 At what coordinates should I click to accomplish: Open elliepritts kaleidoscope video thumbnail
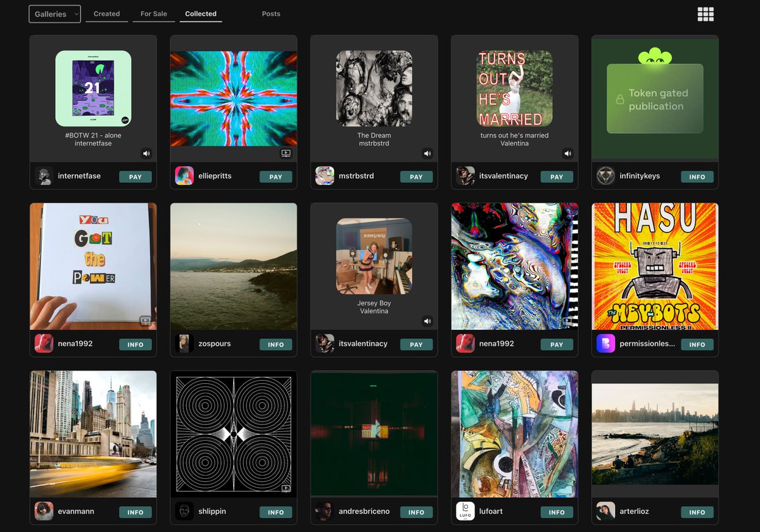234,99
